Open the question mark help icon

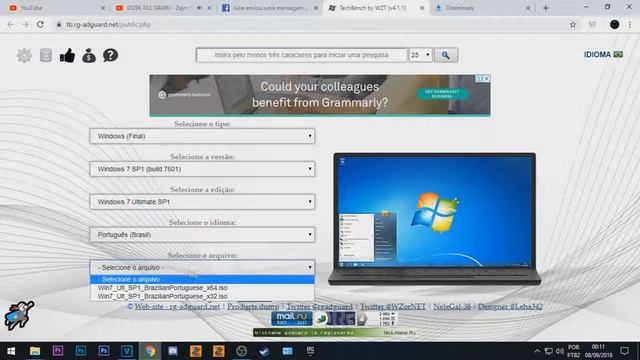pos(111,55)
